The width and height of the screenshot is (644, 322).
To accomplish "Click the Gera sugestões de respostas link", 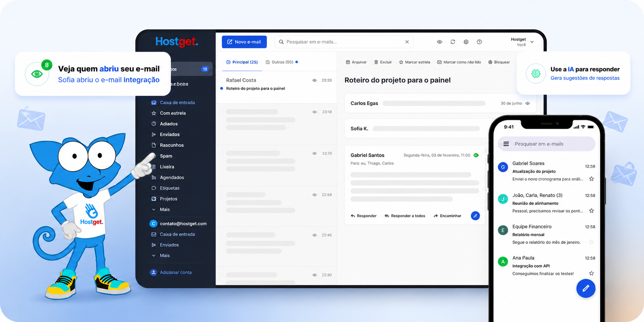I will (585, 78).
